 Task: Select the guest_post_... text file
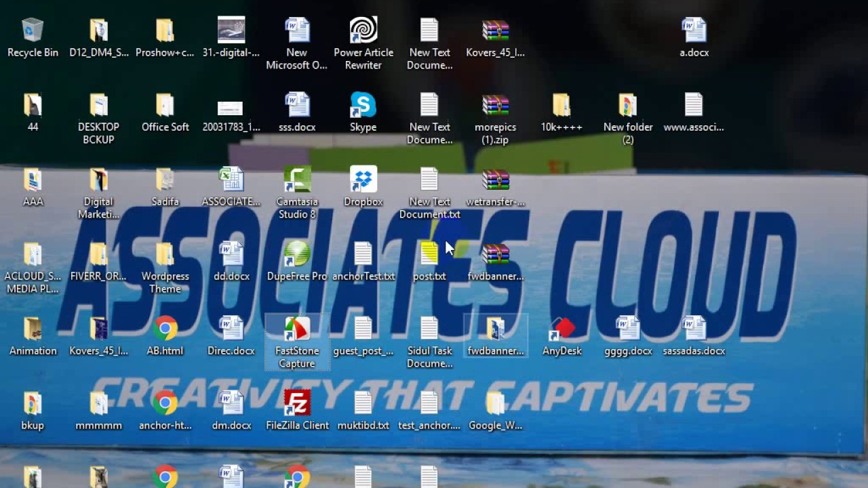pyautogui.click(x=363, y=336)
